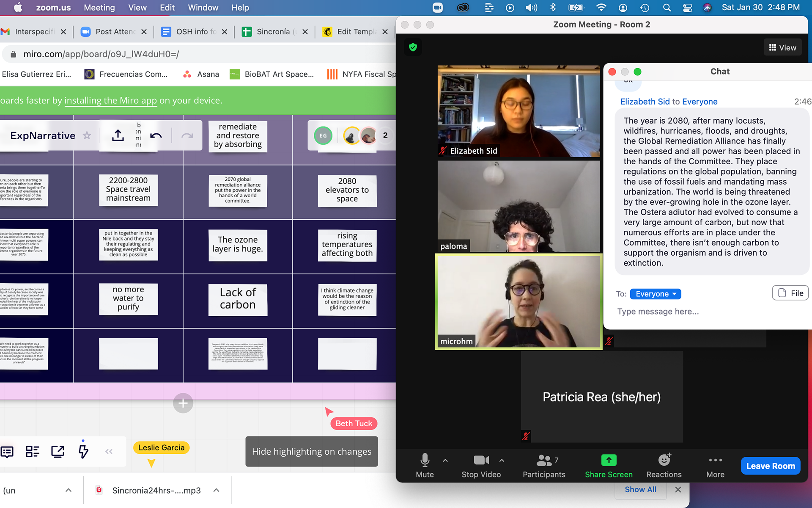Select paloma video tile
The height and width of the screenshot is (508, 812).
tap(518, 207)
